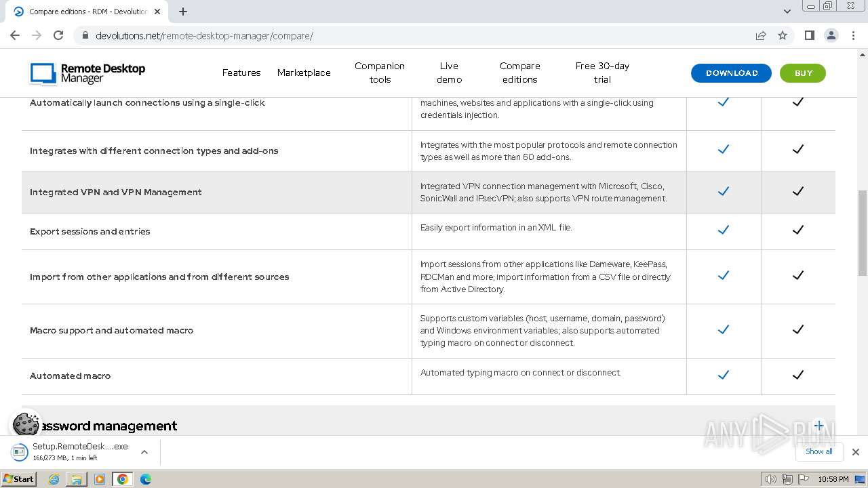
Task: Close the downloads bar
Action: pyautogui.click(x=855, y=452)
